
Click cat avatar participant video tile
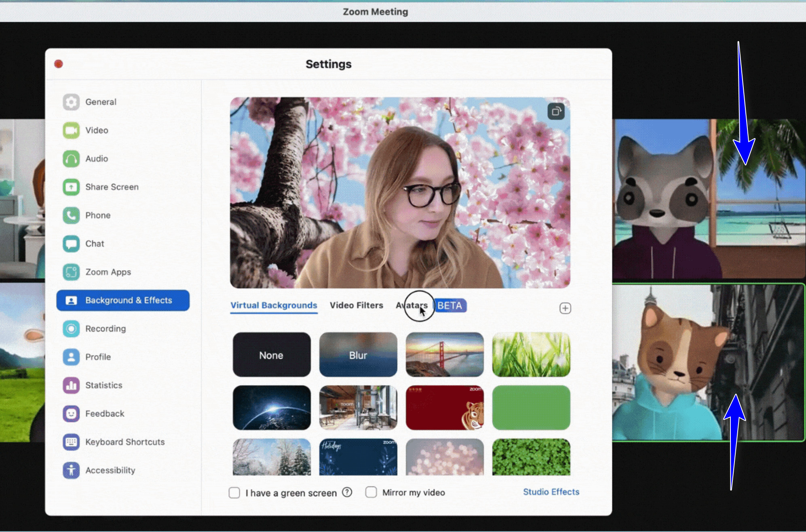pos(709,362)
